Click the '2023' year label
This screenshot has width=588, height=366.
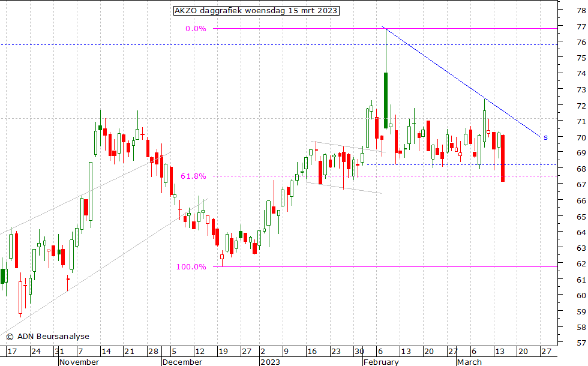[271, 362]
